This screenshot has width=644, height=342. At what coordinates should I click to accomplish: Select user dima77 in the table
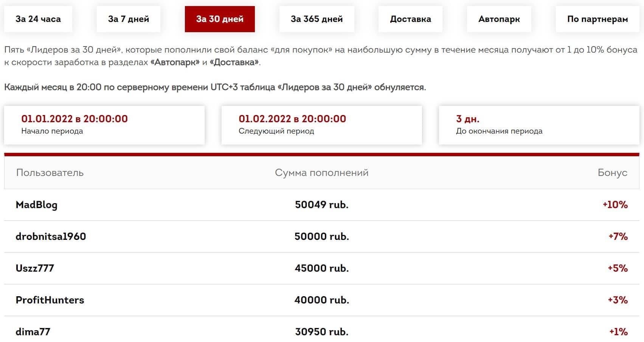coord(33,332)
